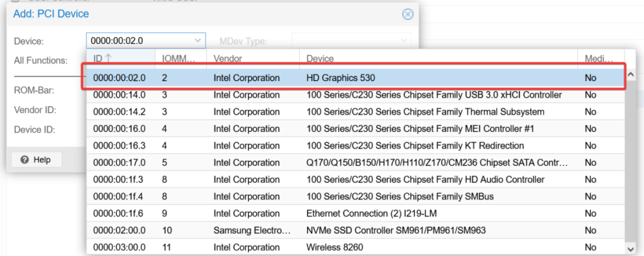Select the Thermal Subsystem device row
644x256 pixels.
(356, 112)
